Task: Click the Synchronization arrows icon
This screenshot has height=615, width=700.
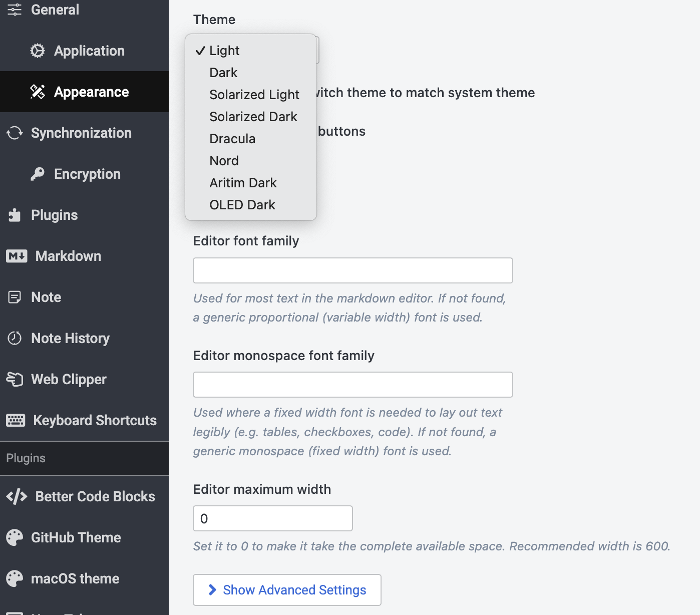Action: tap(15, 133)
